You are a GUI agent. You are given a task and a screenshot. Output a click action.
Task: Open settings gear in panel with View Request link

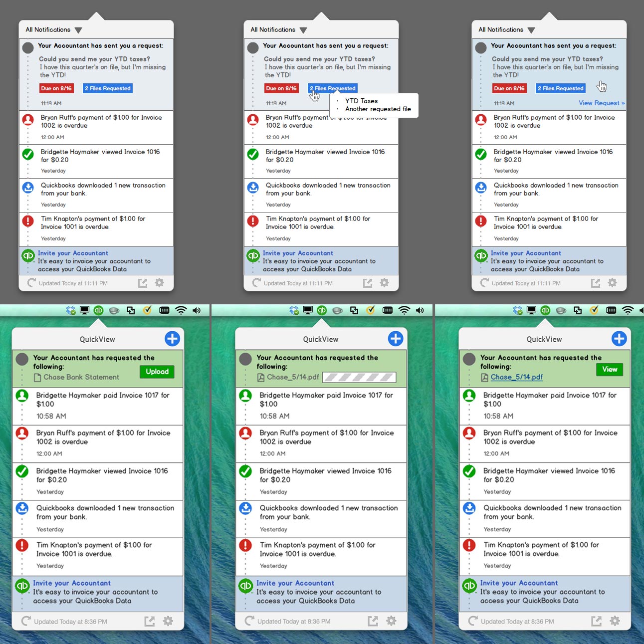click(x=612, y=283)
